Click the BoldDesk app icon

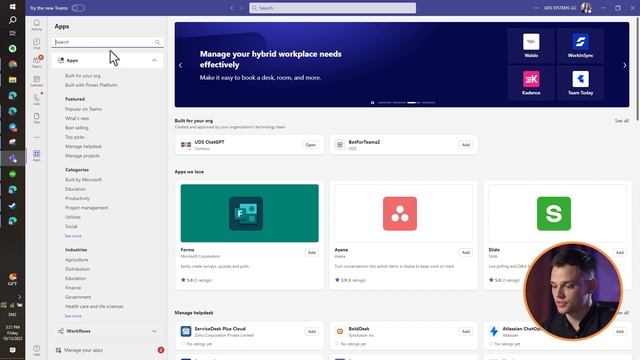(340, 331)
